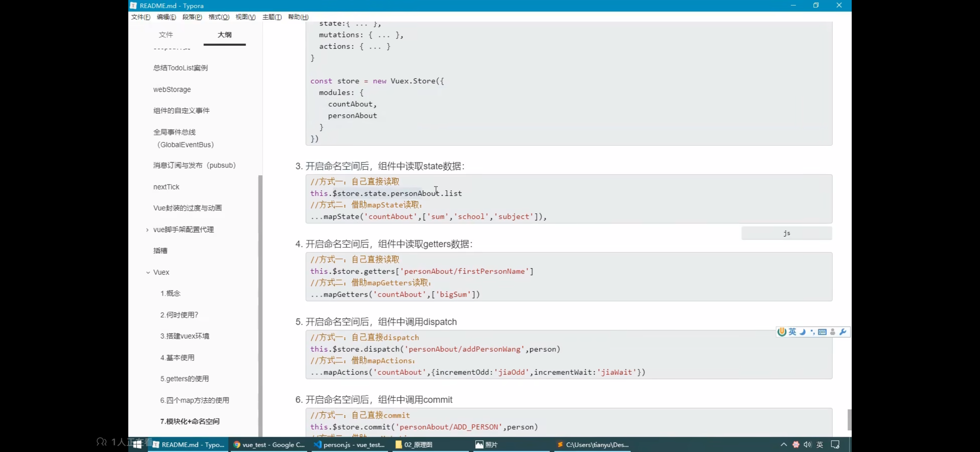The image size is (980, 452).
Task: Jump to 6.四个map方法的使用 outline heading
Action: 195,400
